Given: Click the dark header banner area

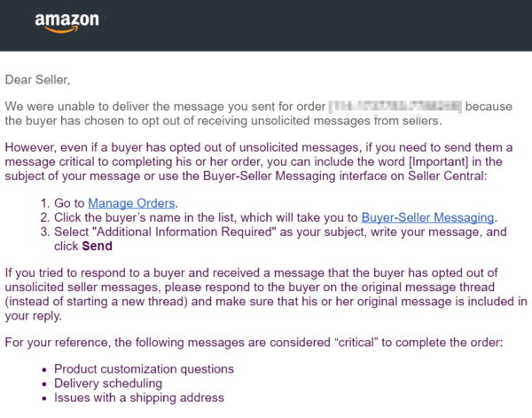Looking at the screenshot, I should (266, 26).
